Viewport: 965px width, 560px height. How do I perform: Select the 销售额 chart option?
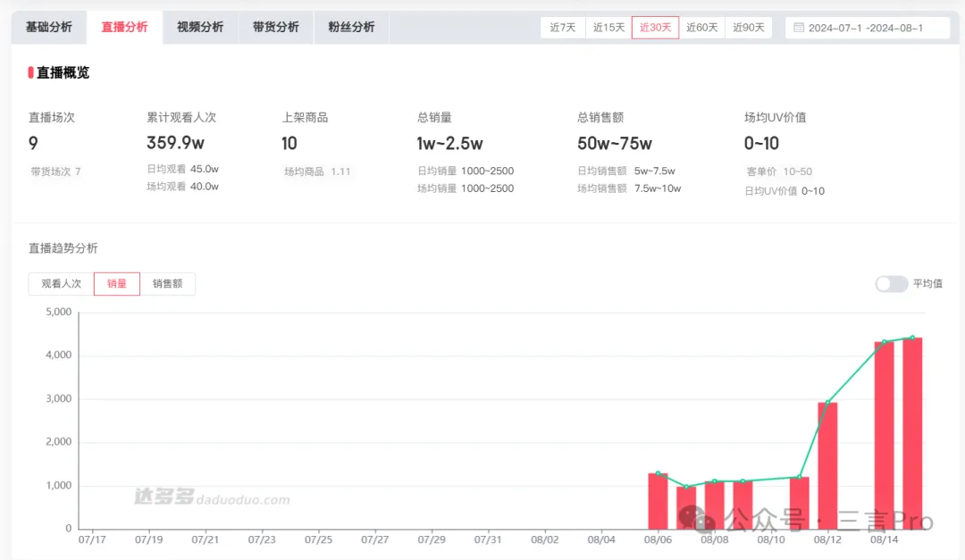click(167, 284)
